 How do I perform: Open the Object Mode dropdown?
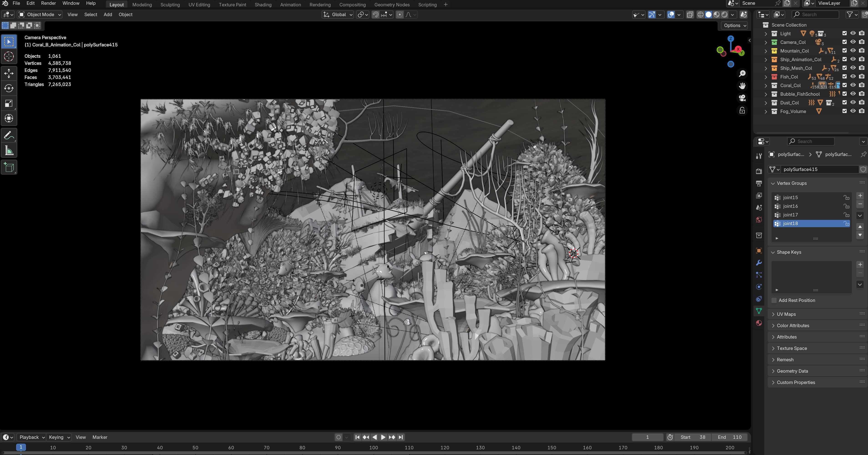[x=40, y=15]
